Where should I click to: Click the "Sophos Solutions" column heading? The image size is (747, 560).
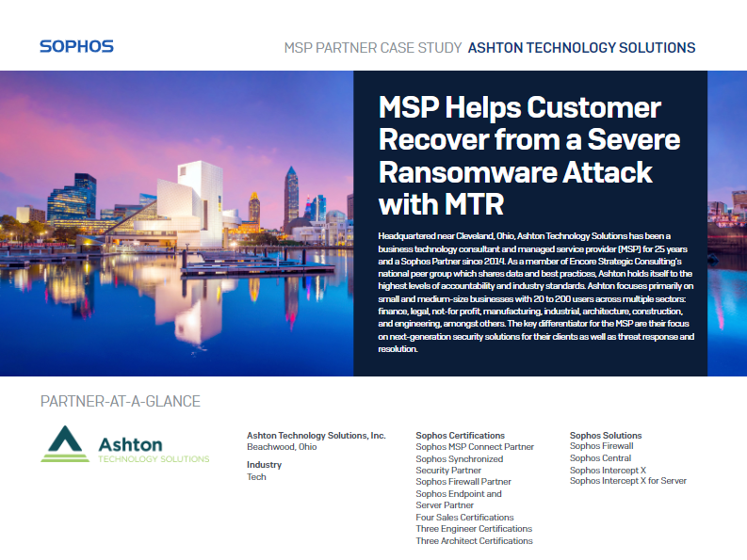[606, 436]
